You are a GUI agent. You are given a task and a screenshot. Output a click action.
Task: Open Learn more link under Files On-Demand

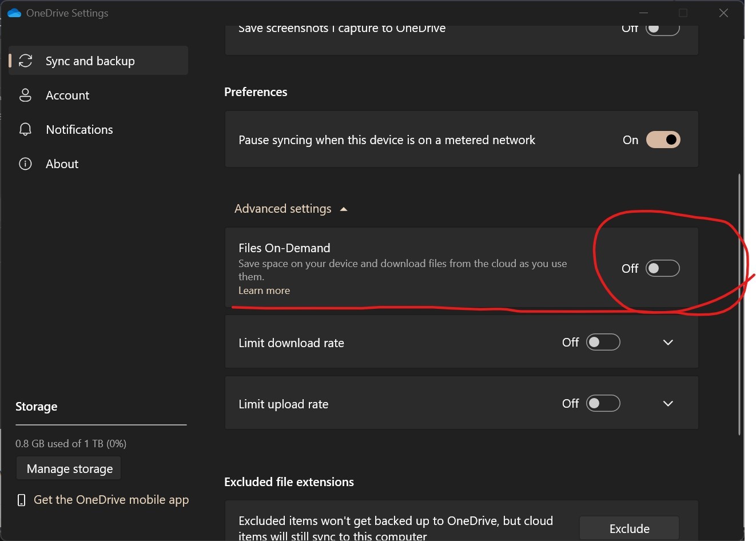coord(264,291)
